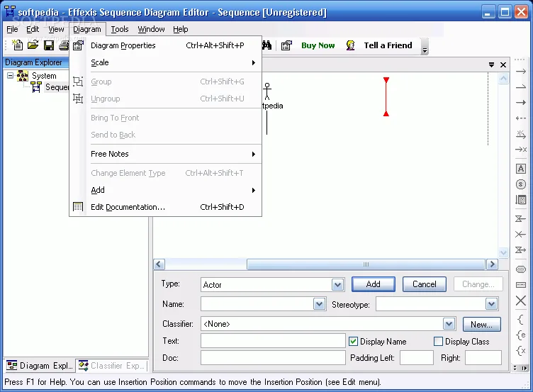Expand the Free Notes submenu
This screenshot has height=392, width=533.
173,154
